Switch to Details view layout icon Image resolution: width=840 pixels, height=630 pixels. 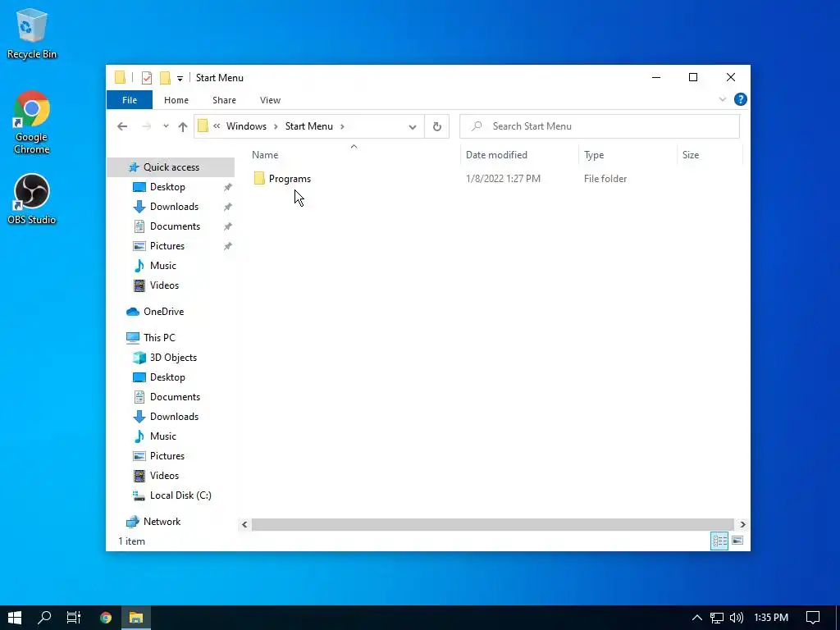tap(719, 541)
